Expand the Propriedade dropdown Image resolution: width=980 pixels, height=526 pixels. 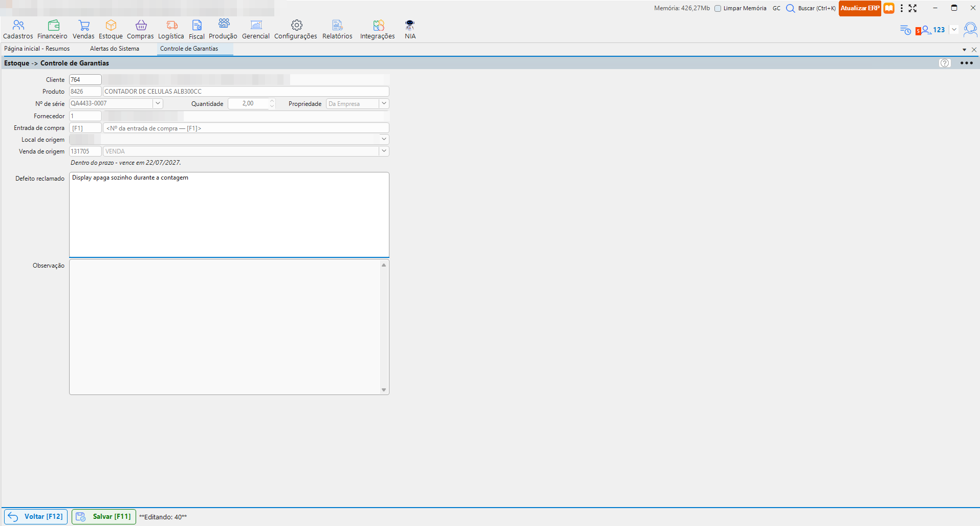pos(384,103)
